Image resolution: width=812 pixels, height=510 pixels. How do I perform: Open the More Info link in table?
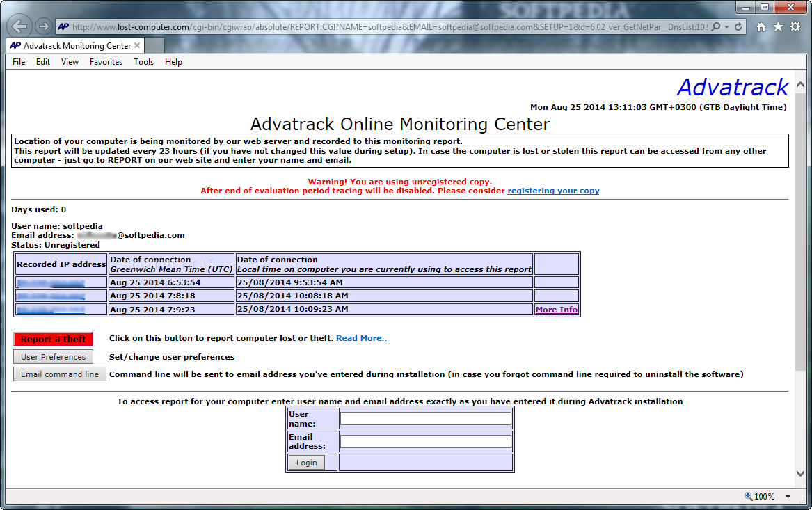[x=557, y=310]
